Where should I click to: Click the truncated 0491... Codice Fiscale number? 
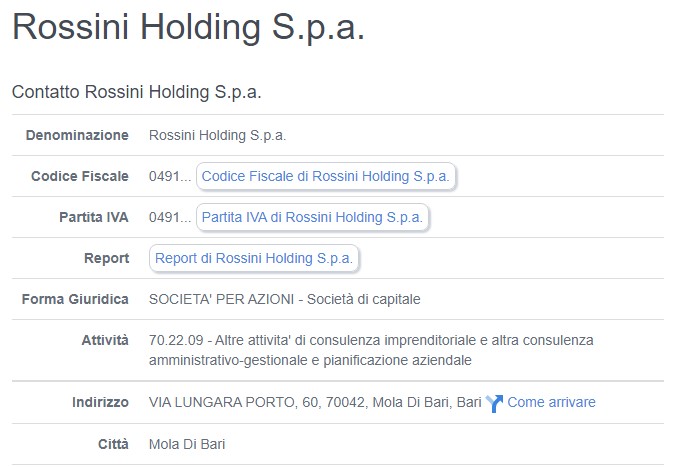pos(170,177)
